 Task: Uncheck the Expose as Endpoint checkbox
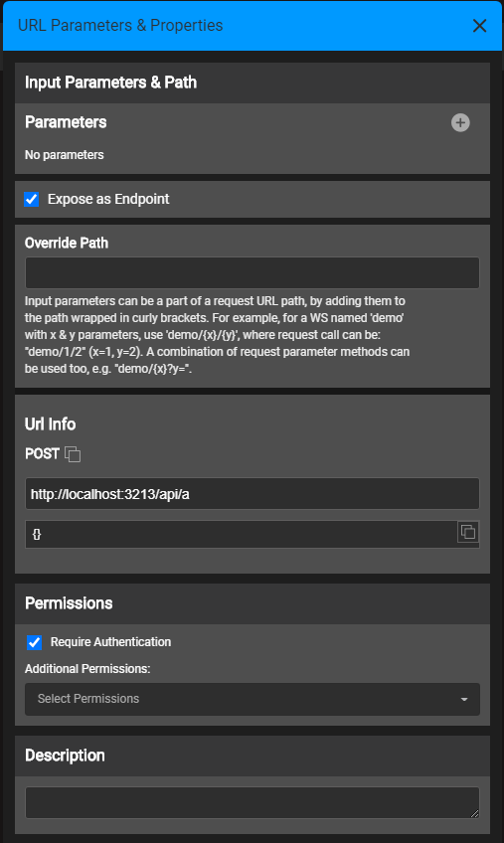(x=32, y=200)
